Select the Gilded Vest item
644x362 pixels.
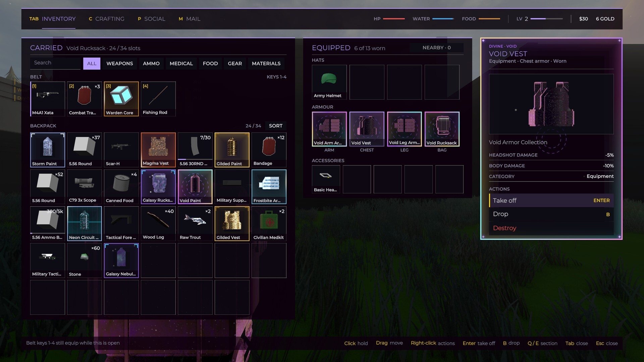[x=232, y=224]
